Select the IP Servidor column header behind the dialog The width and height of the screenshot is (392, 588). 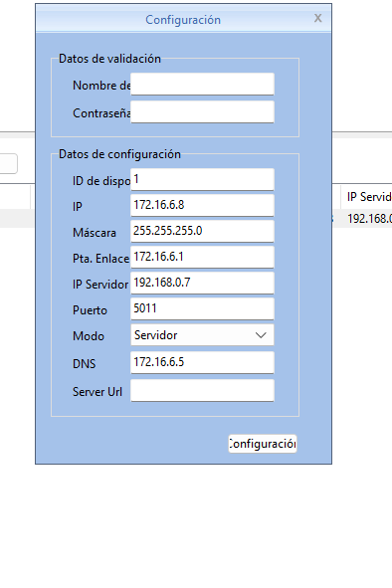[369, 197]
